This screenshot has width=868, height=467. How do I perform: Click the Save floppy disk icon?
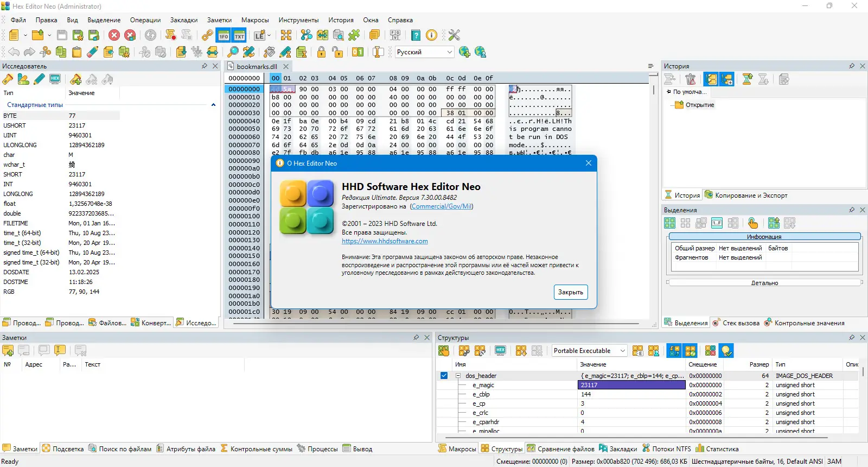coord(62,35)
